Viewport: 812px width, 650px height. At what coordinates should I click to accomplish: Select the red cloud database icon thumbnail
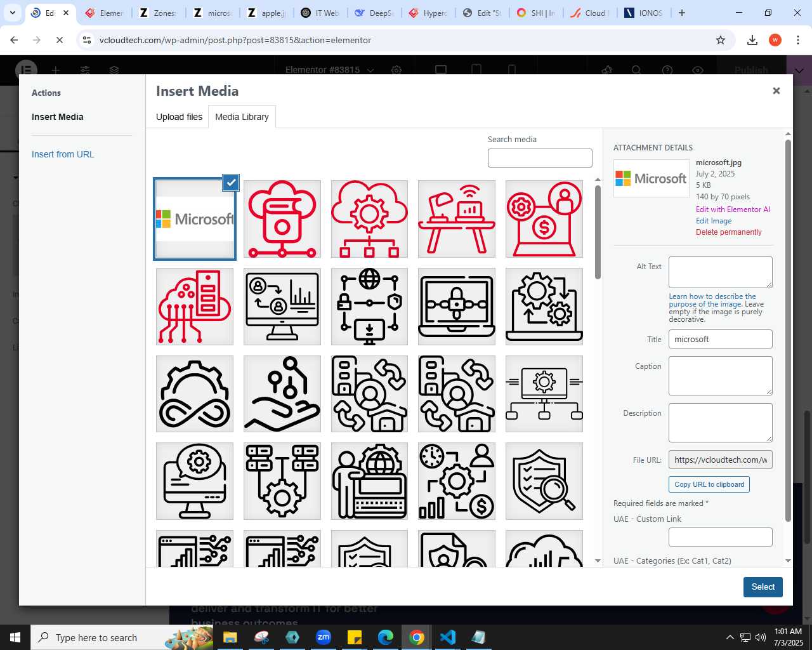tap(282, 219)
